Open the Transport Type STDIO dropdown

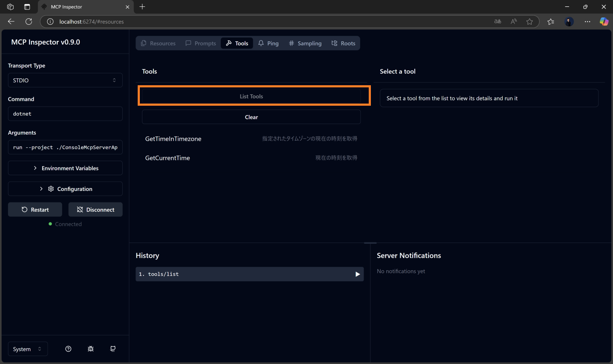tap(65, 80)
